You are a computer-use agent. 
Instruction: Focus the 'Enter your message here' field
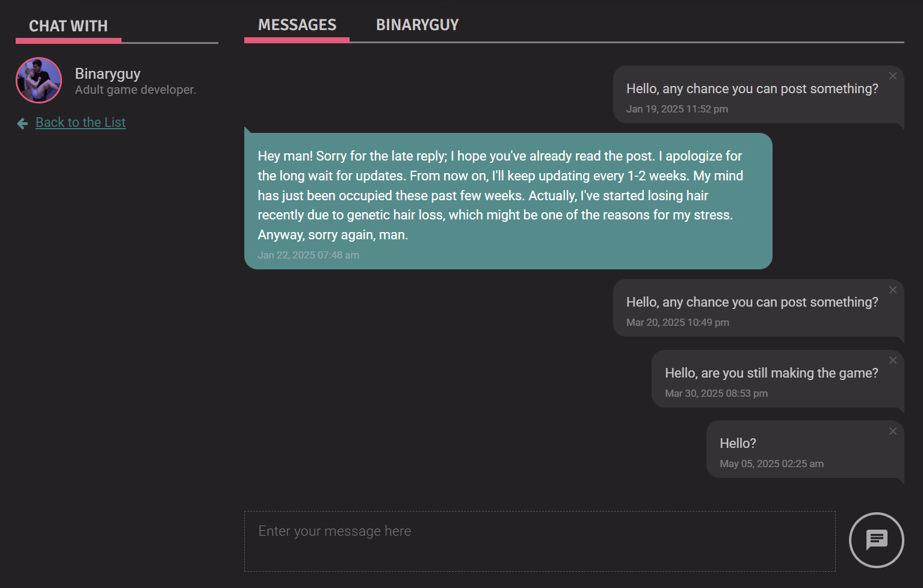[540, 541]
